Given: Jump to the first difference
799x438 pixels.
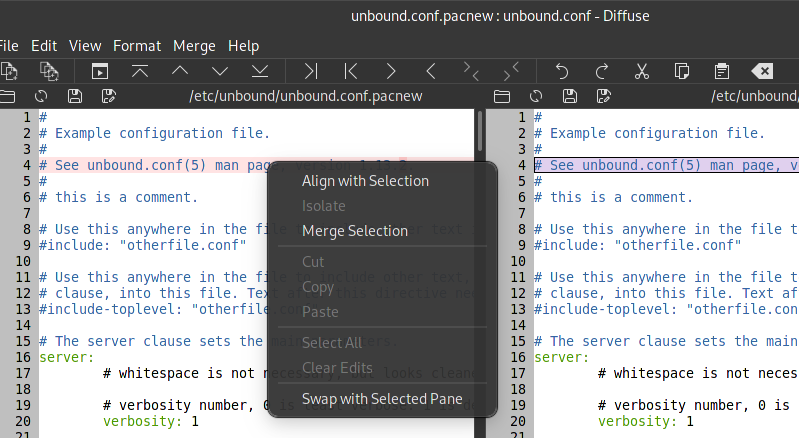Looking at the screenshot, I should [140, 71].
